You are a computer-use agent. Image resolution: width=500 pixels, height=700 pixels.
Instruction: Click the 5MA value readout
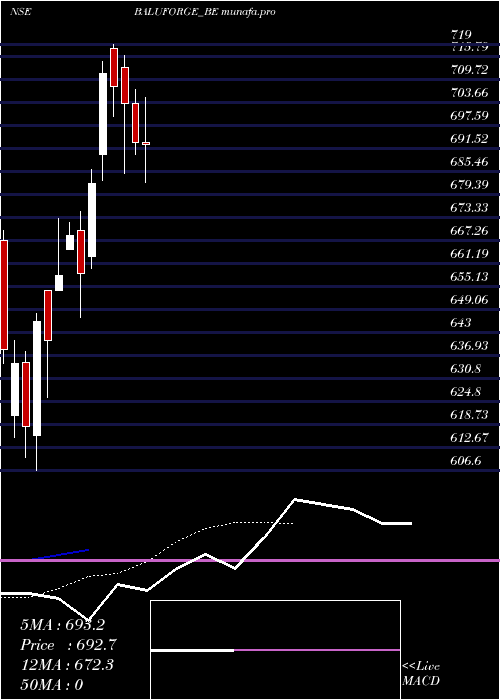(62, 625)
